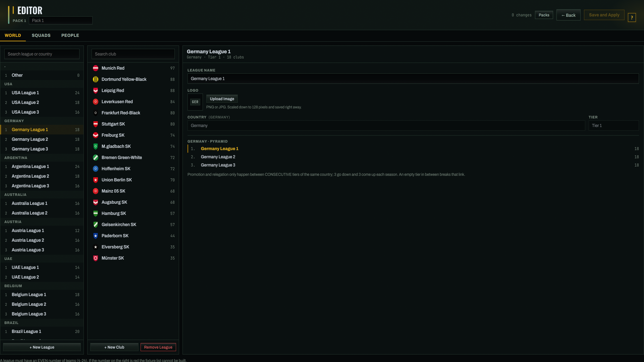The height and width of the screenshot is (362, 644).
Task: Click the Münster SK crest icon
Action: 96,258
